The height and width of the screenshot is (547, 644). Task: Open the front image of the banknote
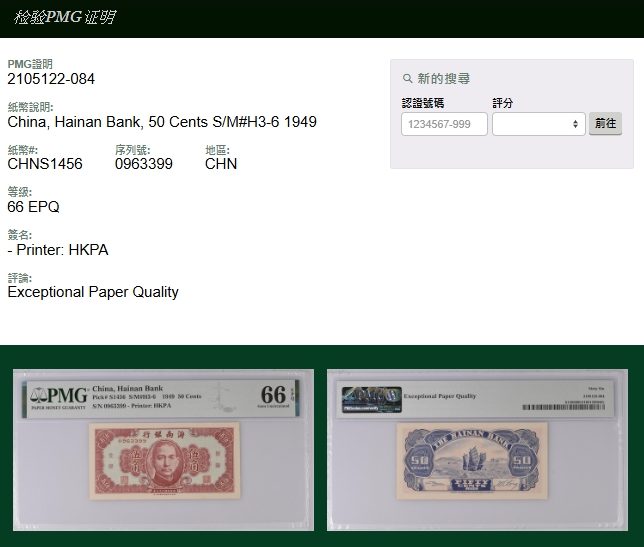point(163,450)
